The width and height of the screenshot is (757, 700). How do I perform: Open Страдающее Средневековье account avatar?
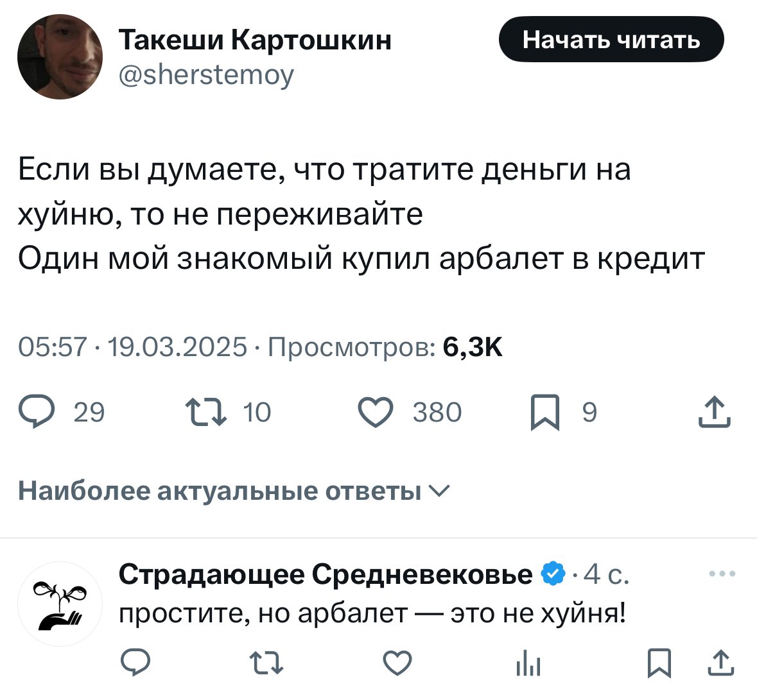tap(60, 604)
